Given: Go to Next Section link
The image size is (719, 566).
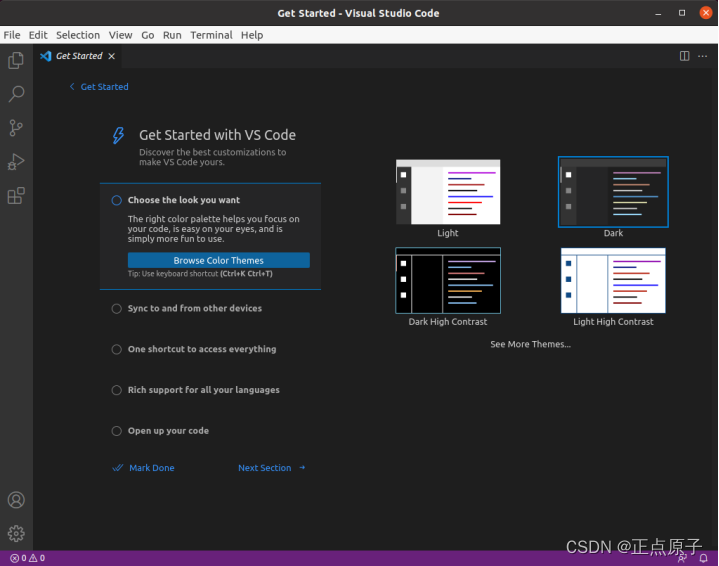Looking at the screenshot, I should [265, 468].
